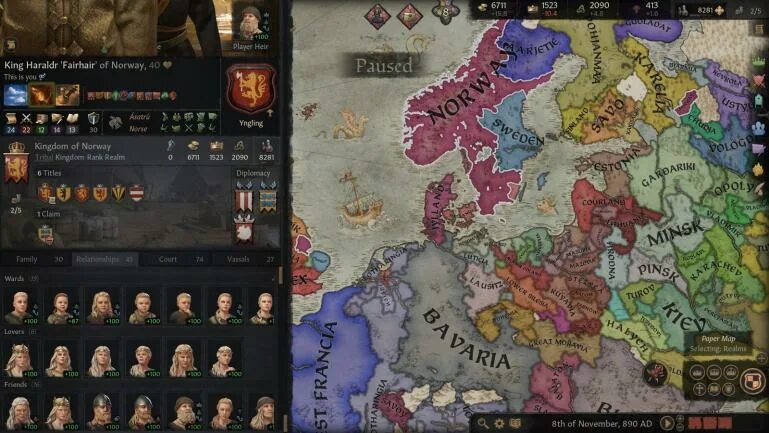Screen dimensions: 769x433
Task: Click the red game speed bars
Action: tap(710, 423)
